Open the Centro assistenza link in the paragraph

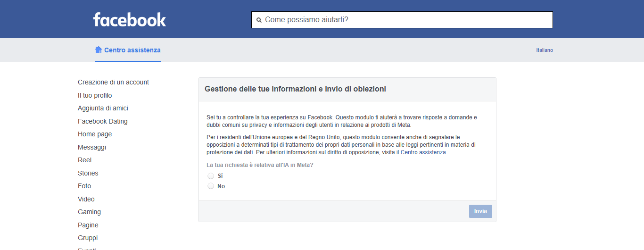tap(423, 152)
